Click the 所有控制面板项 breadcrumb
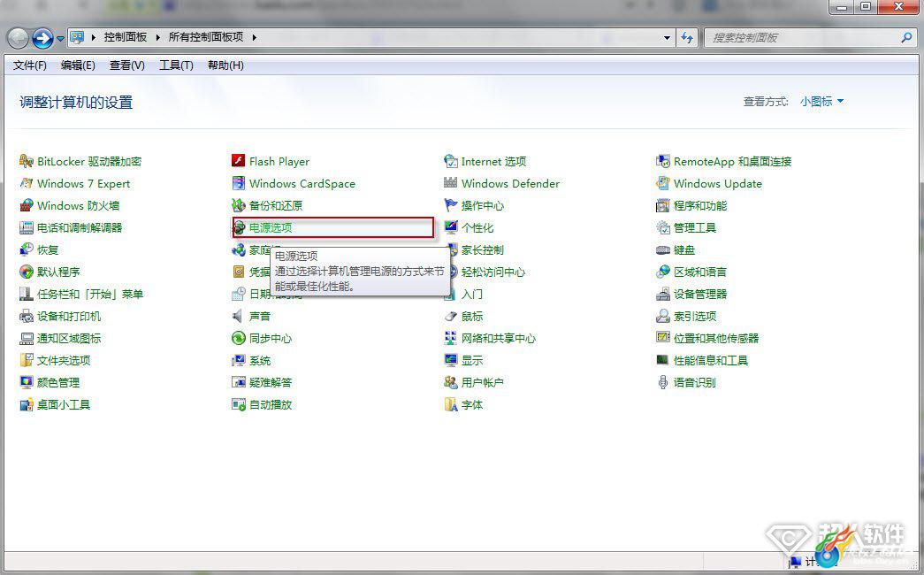 pyautogui.click(x=206, y=37)
